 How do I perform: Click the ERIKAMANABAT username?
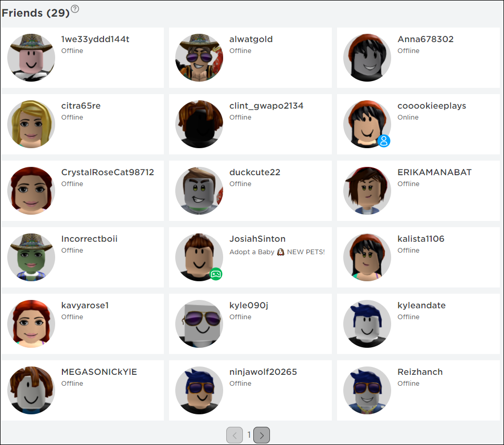point(434,172)
